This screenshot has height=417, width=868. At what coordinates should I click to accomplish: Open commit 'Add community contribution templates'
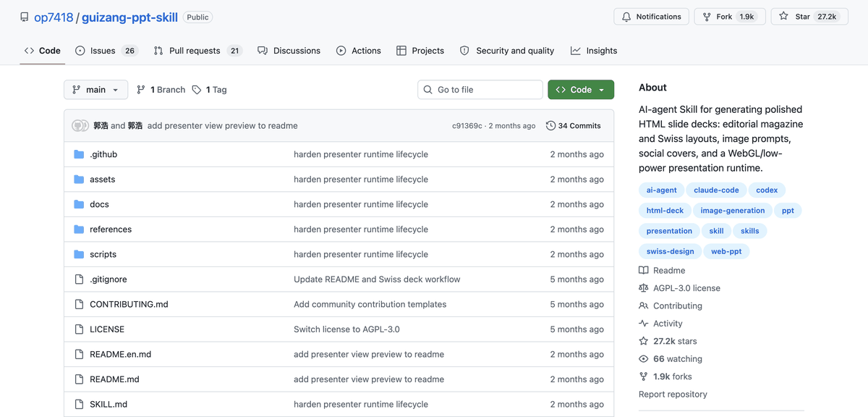pos(370,304)
